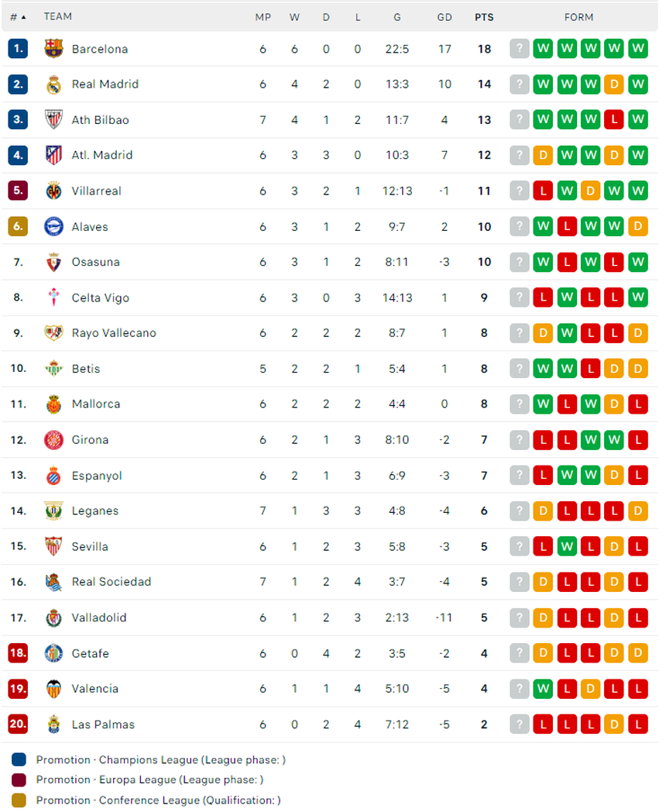Viewport: 666px width, 812px height.
Task: Reveal Barcelona's next match via the question mark
Action: pyautogui.click(x=520, y=49)
